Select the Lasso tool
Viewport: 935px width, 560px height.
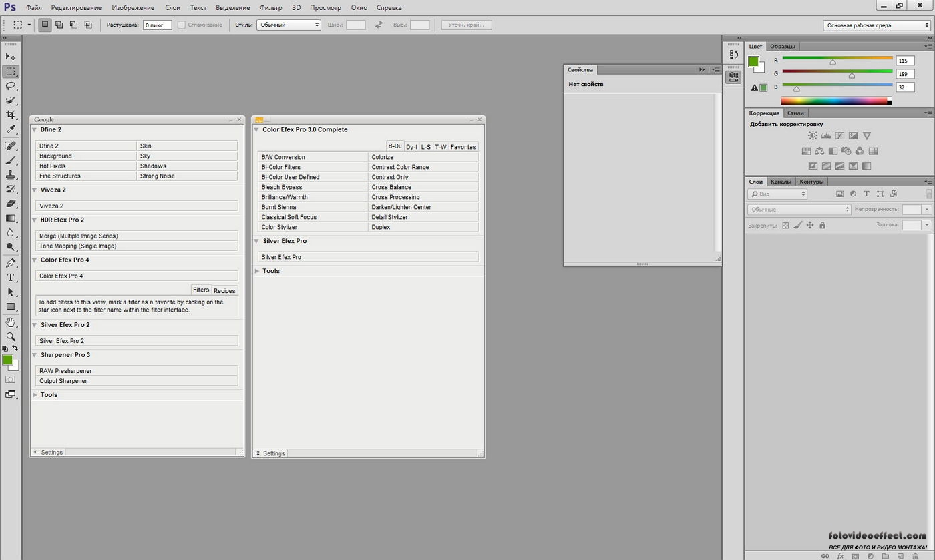click(x=11, y=86)
